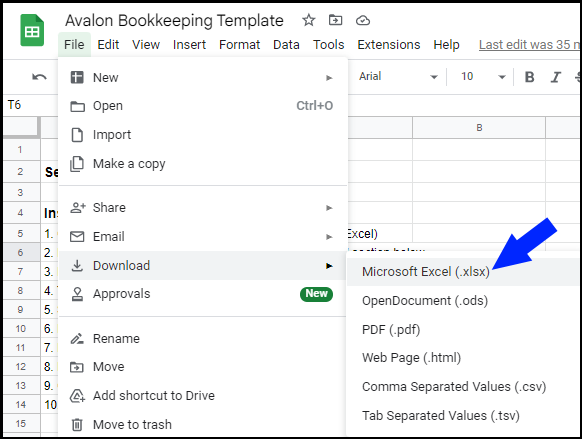Select row 15 header
Viewport: 582px width, 439px height.
[x=21, y=423]
